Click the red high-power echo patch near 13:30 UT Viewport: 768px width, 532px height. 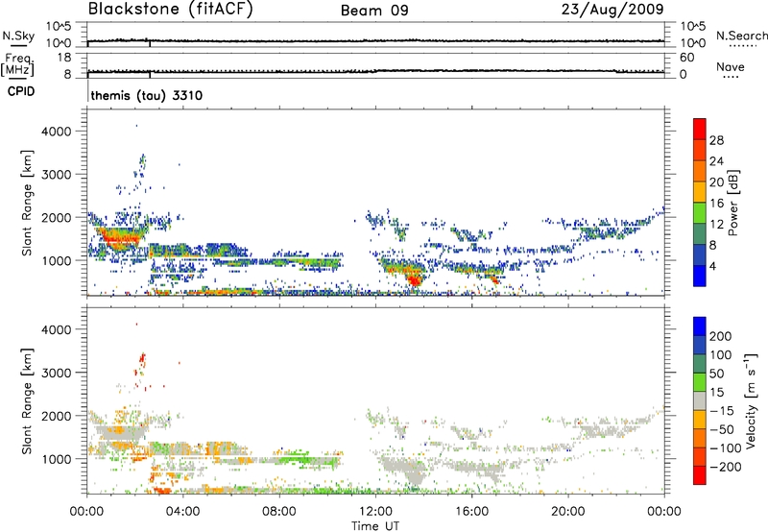(415, 280)
